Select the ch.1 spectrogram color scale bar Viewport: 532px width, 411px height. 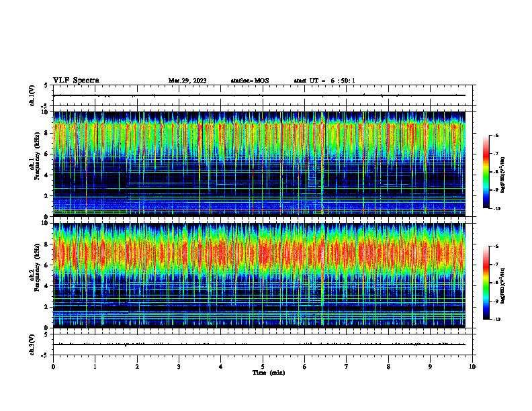pos(486,172)
